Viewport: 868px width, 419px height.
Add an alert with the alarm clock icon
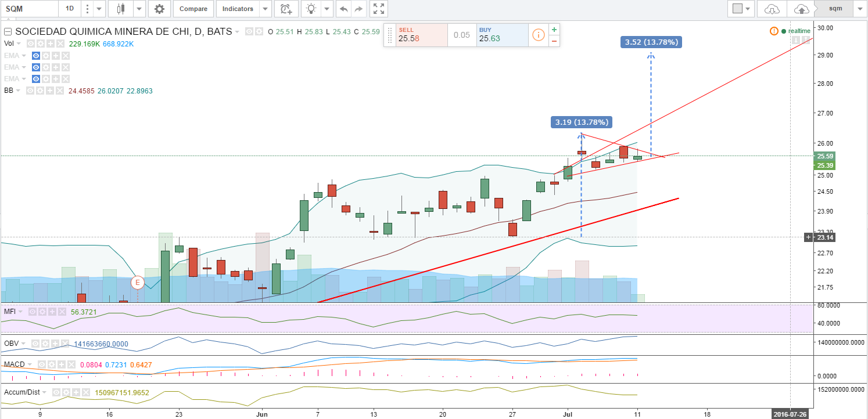click(286, 9)
